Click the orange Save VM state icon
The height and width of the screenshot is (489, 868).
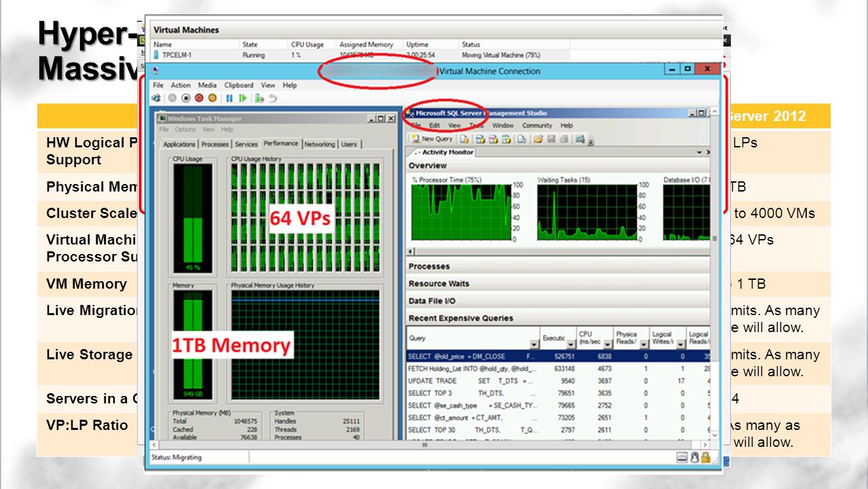(x=212, y=98)
